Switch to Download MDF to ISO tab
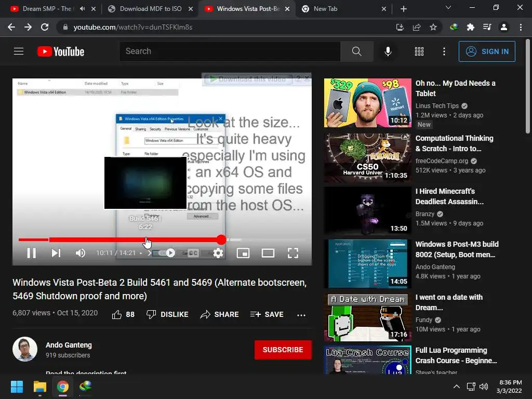Image resolution: width=532 pixels, height=399 pixels. (x=151, y=9)
